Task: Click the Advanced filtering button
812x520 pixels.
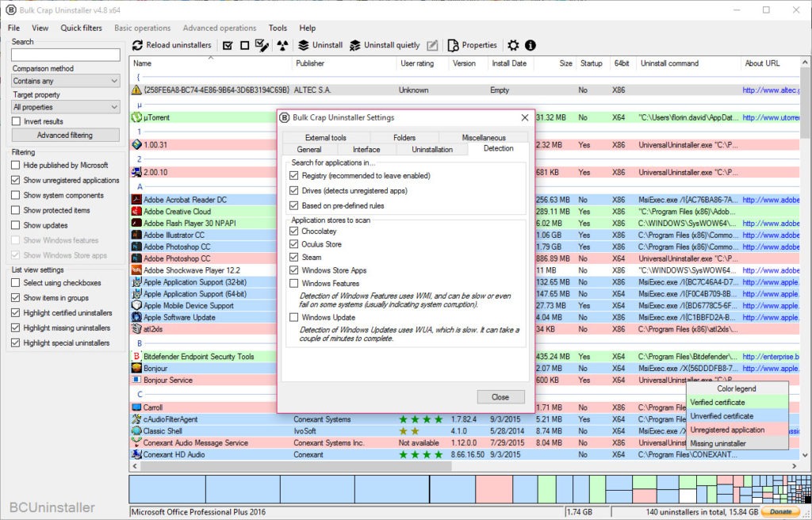Action: pos(65,136)
